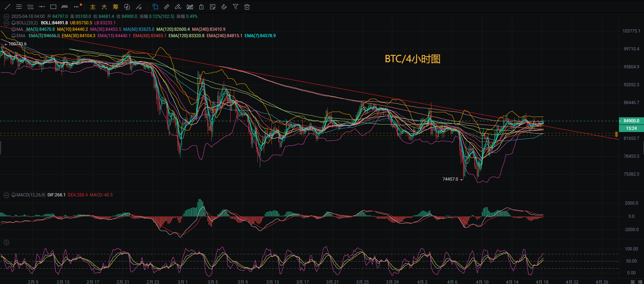Image resolution: width=644 pixels, height=284 pixels.
Task: Toggle the MACD indicator alert bell
Action: (14, 195)
